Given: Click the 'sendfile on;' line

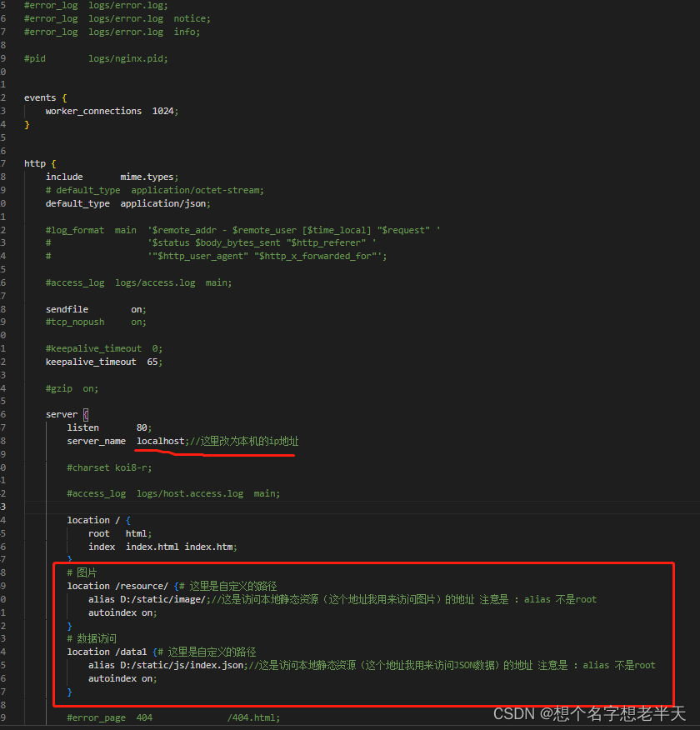Looking at the screenshot, I should (x=96, y=309).
